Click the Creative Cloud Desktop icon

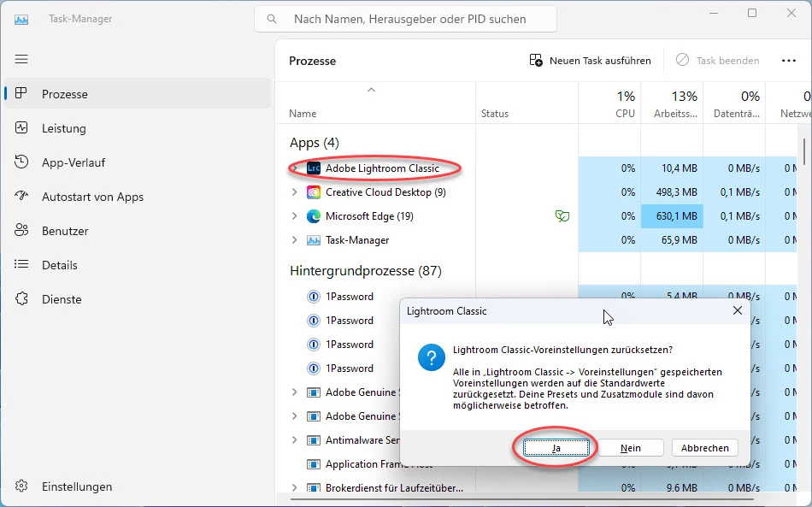[314, 192]
